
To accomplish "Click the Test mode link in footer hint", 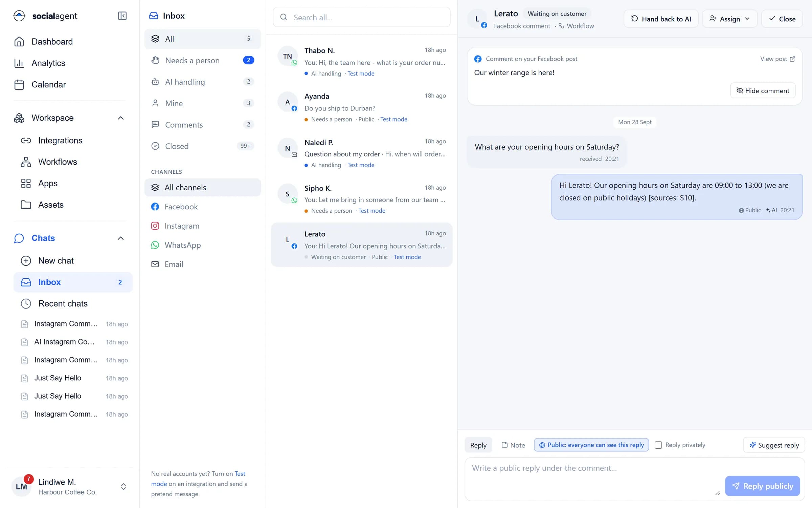I will coord(198,479).
